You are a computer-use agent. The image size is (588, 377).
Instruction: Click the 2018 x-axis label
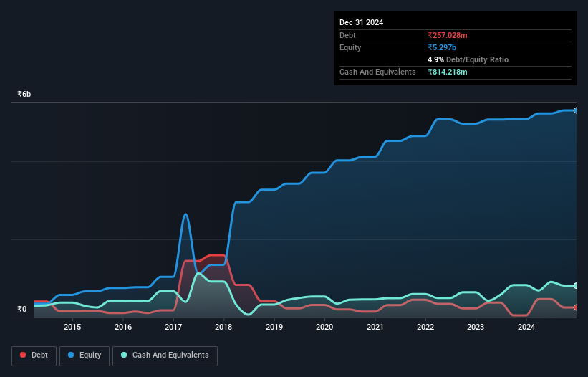[223, 327]
